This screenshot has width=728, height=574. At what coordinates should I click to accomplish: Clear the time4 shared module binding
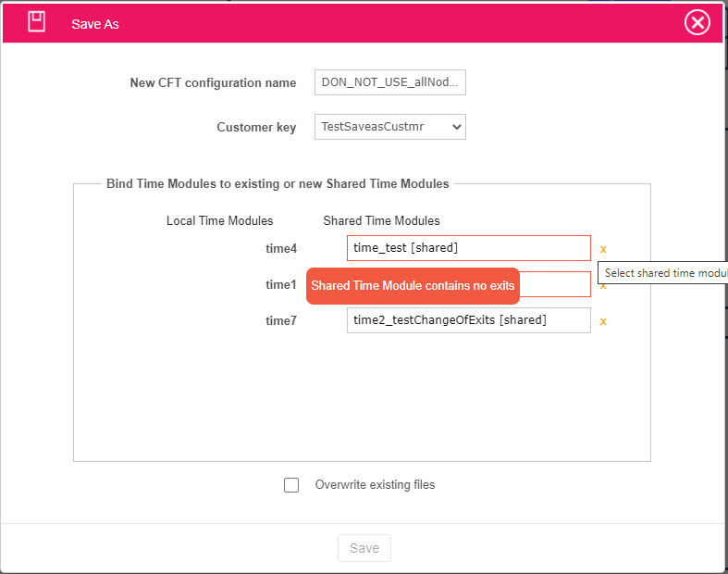[603, 249]
